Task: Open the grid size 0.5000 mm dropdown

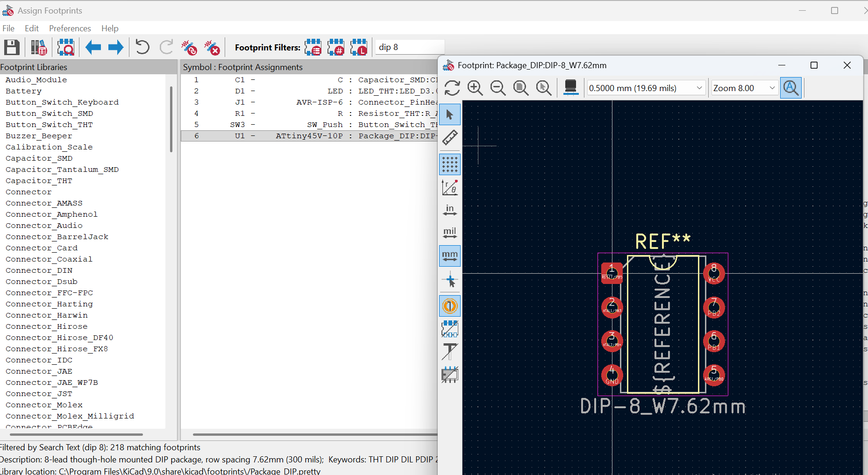Action: tap(646, 88)
